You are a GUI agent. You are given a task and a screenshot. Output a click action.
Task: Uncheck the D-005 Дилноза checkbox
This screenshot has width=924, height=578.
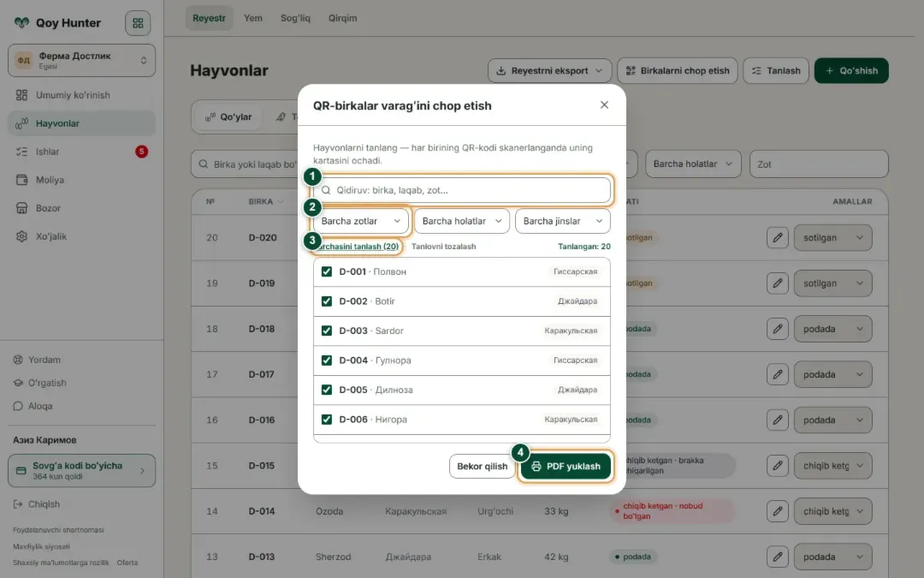point(327,390)
